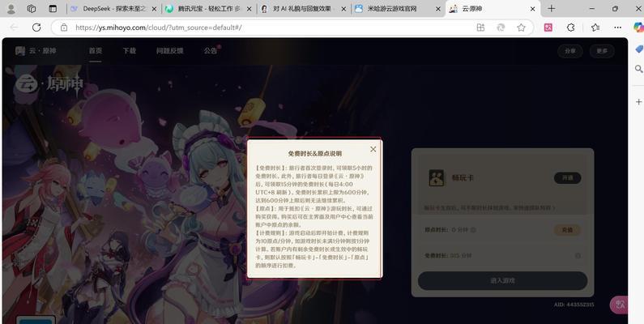Click the 进入游戏 button
Viewport: 644px width, 324px height.
(503, 280)
